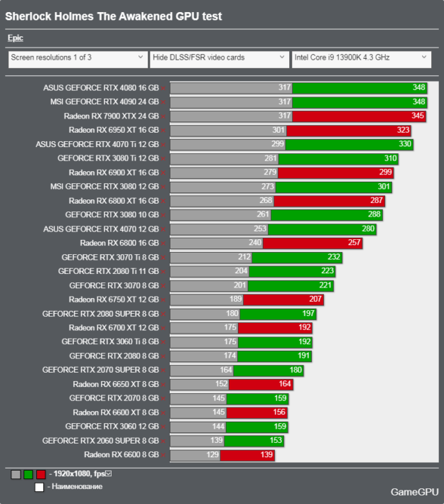The height and width of the screenshot is (504, 444).
Task: Open the Intel Core i9 13900K processor dropdown
Action: tap(361, 59)
